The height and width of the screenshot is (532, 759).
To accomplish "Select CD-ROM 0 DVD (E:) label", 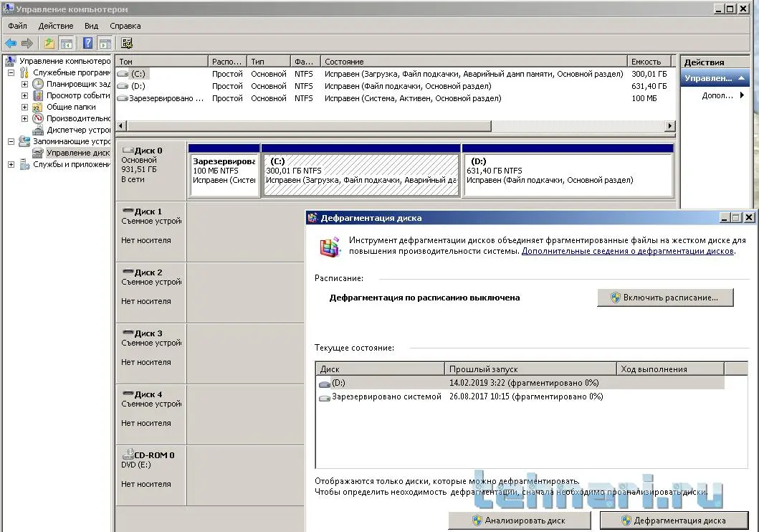I will click(151, 475).
